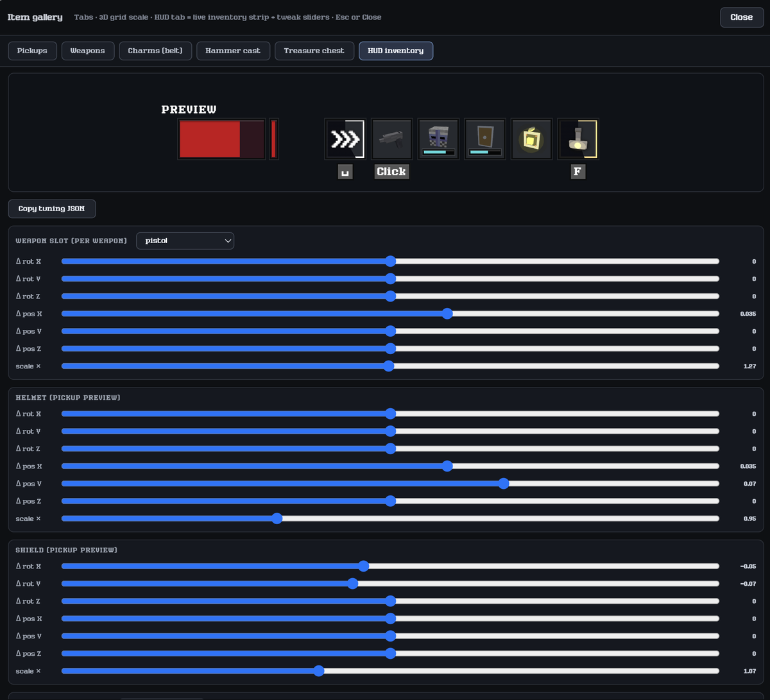770x700 pixels.
Task: Adjust the weapon slot scale slider
Action: pyautogui.click(x=390, y=366)
